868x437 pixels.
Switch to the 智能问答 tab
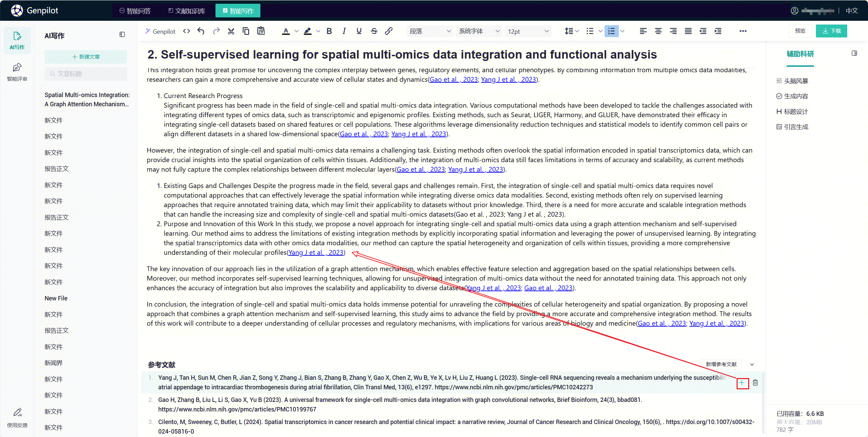click(135, 11)
